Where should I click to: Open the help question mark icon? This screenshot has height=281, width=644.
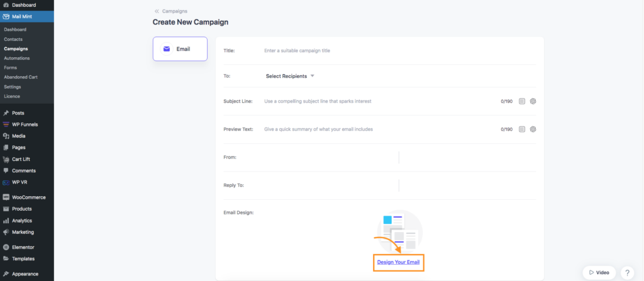pos(627,272)
